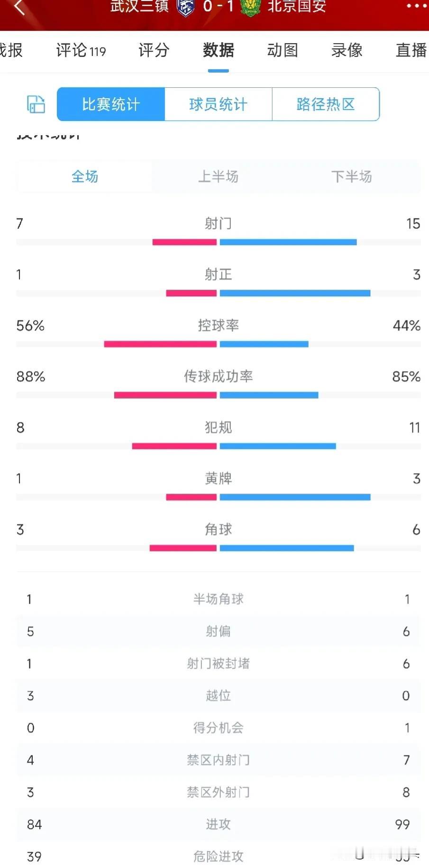Viewport: 429px width, 868px height.
Task: Open the 直播 live tab
Action: 411,50
